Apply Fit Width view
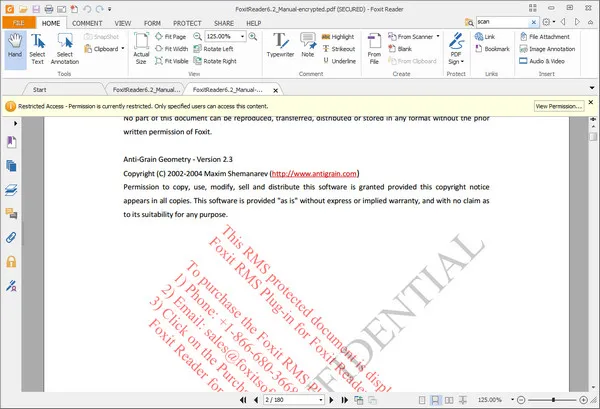 [172, 49]
